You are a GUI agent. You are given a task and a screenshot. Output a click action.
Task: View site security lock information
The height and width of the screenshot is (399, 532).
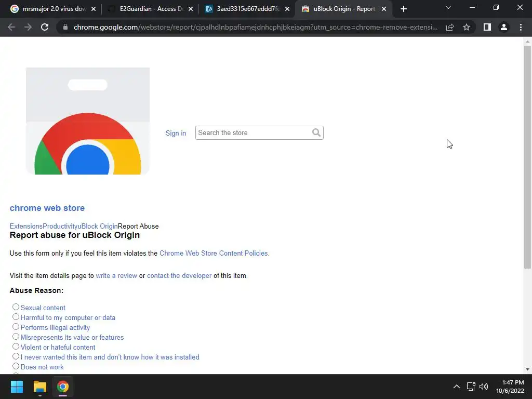65,27
